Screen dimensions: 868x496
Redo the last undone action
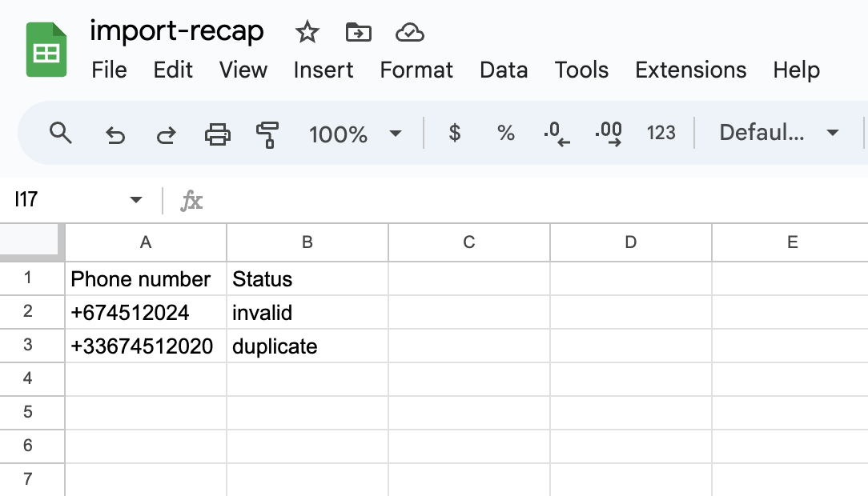(166, 134)
